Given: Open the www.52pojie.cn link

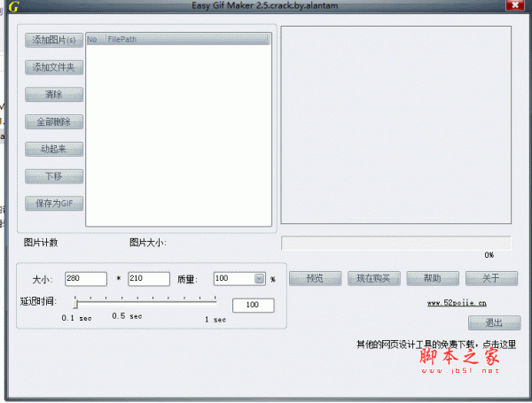Looking at the screenshot, I should point(457,303).
